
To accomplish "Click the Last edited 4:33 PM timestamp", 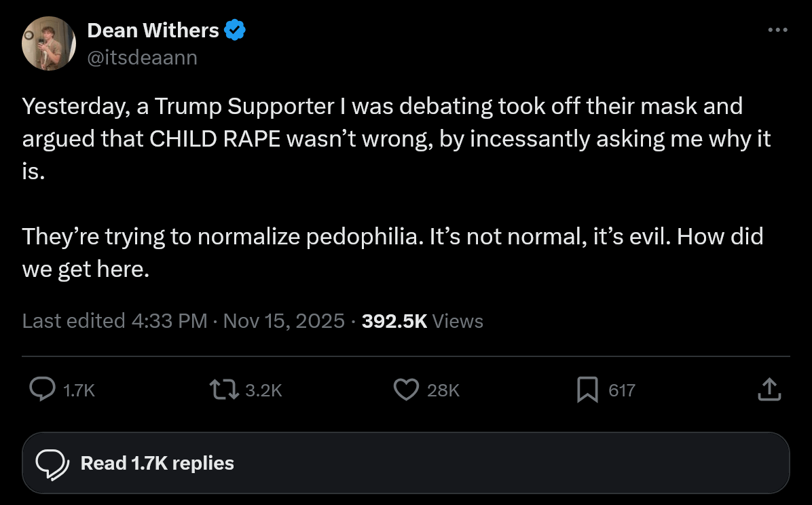I will pyautogui.click(x=114, y=321).
